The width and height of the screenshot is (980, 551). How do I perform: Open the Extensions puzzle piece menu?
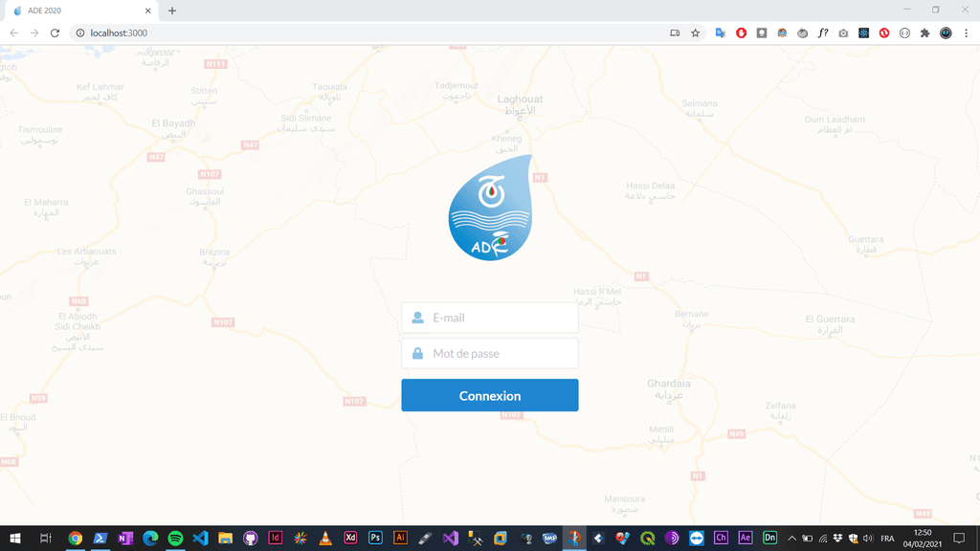click(x=925, y=33)
